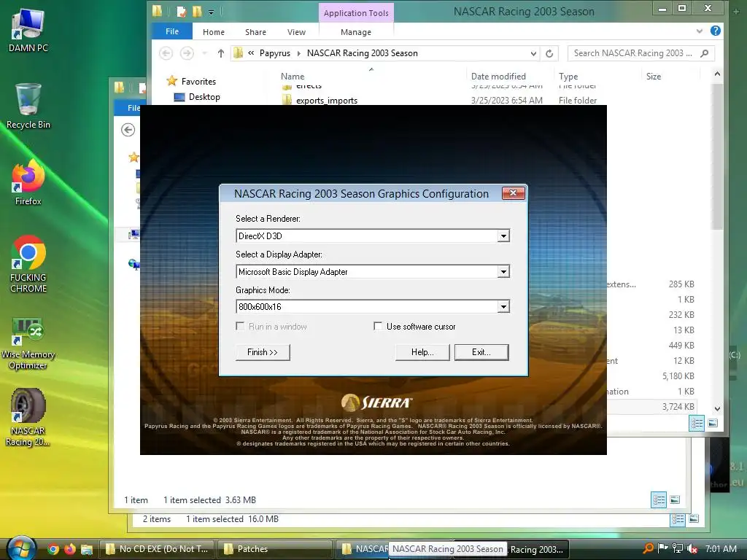Click the network icon in the system tray

click(x=678, y=548)
